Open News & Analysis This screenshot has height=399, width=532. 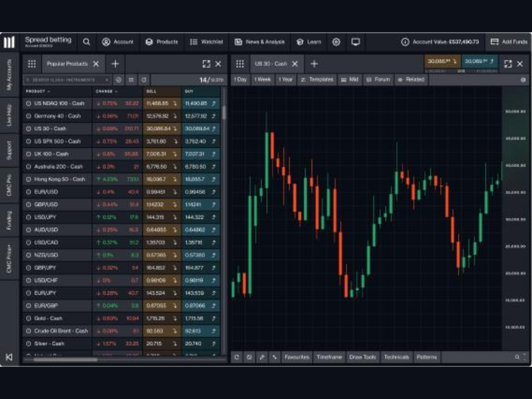[259, 42]
